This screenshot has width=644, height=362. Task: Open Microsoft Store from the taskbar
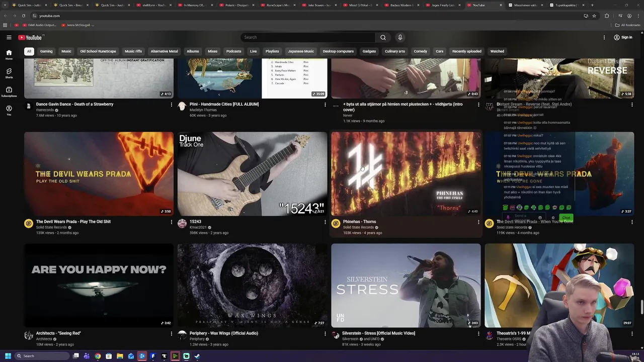click(109, 356)
